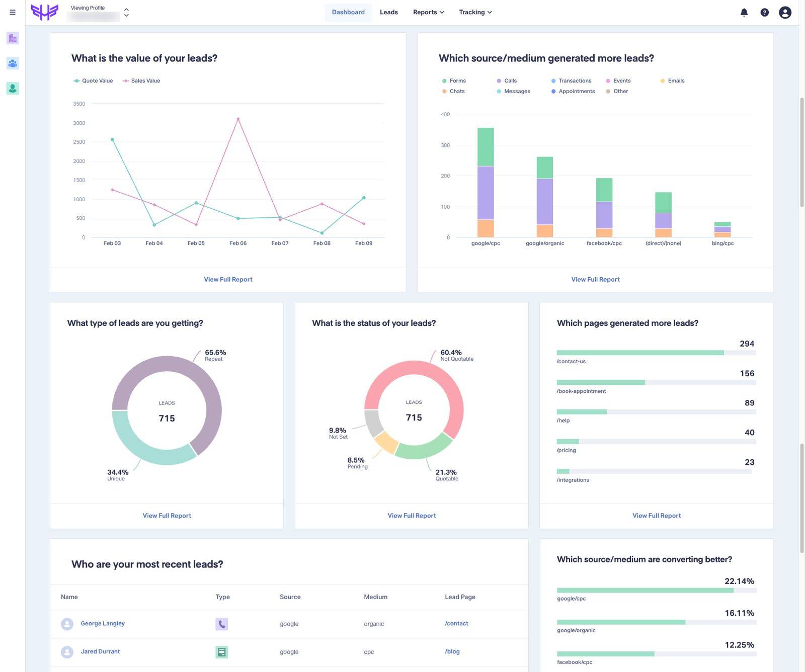Click the form type icon for Jared Durrant
805x672 pixels.
221,652
